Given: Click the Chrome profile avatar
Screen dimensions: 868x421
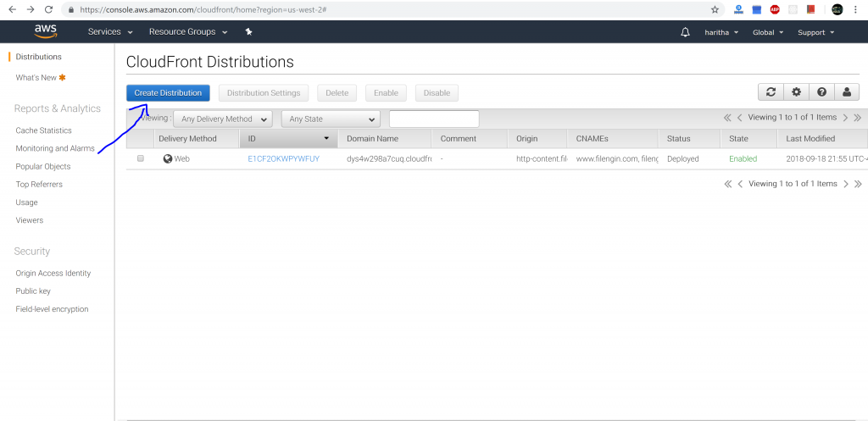Looking at the screenshot, I should (x=837, y=9).
